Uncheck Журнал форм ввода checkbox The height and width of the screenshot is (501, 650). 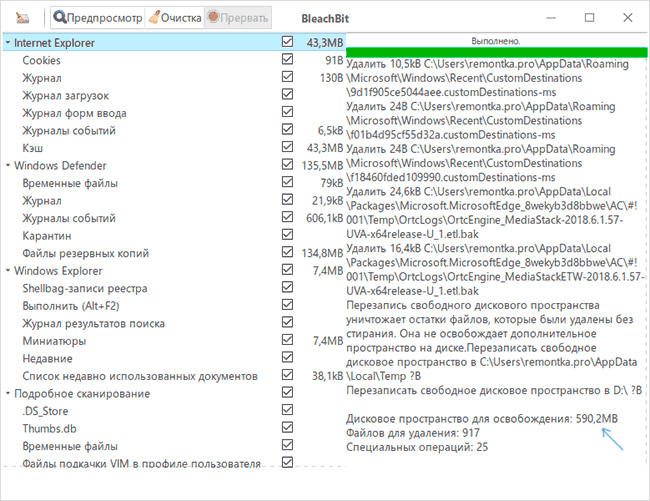(x=287, y=111)
